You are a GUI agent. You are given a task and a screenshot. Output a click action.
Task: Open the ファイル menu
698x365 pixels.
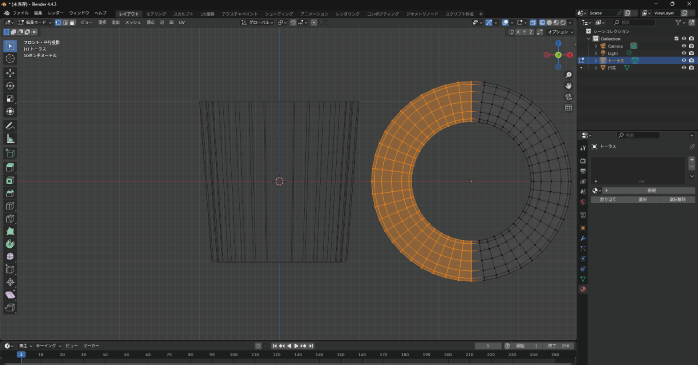coord(20,13)
